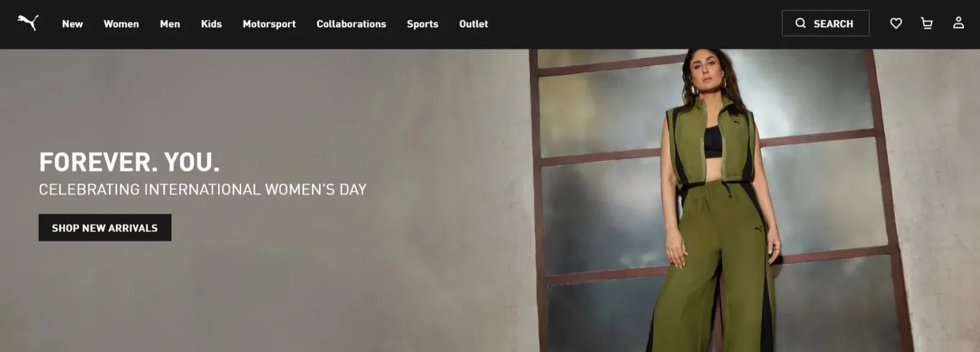Open the Sports navigation menu
Viewport: 980px width, 352px height.
423,24
